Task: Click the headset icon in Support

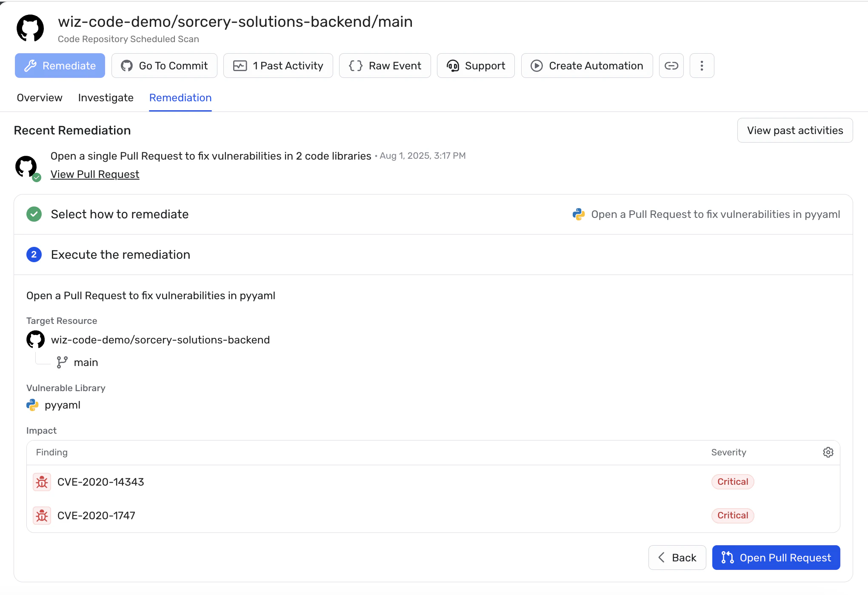Action: coord(453,66)
